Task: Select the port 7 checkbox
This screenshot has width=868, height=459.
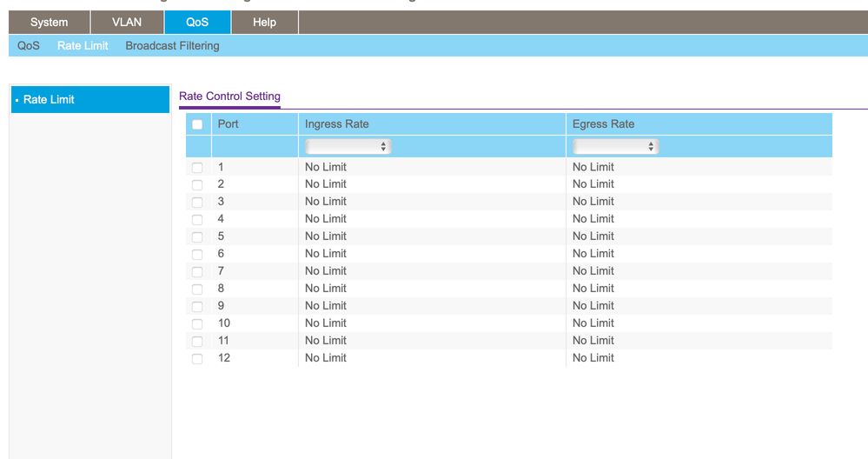Action: [197, 272]
